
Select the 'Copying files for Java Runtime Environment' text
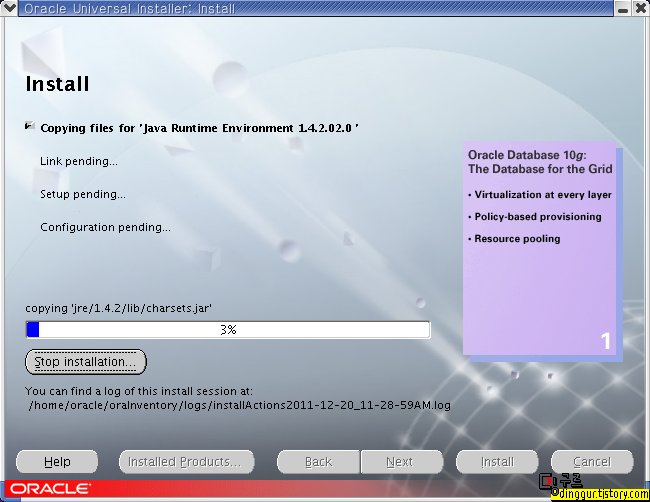point(199,128)
